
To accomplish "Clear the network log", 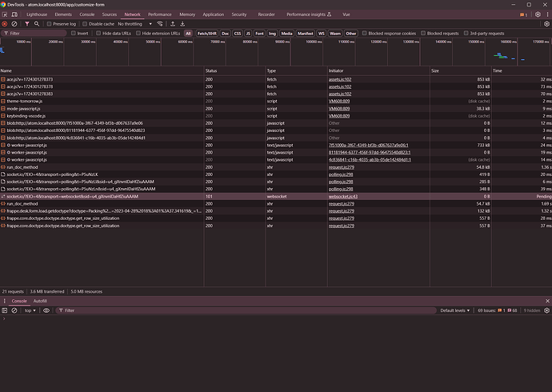I will pos(14,24).
